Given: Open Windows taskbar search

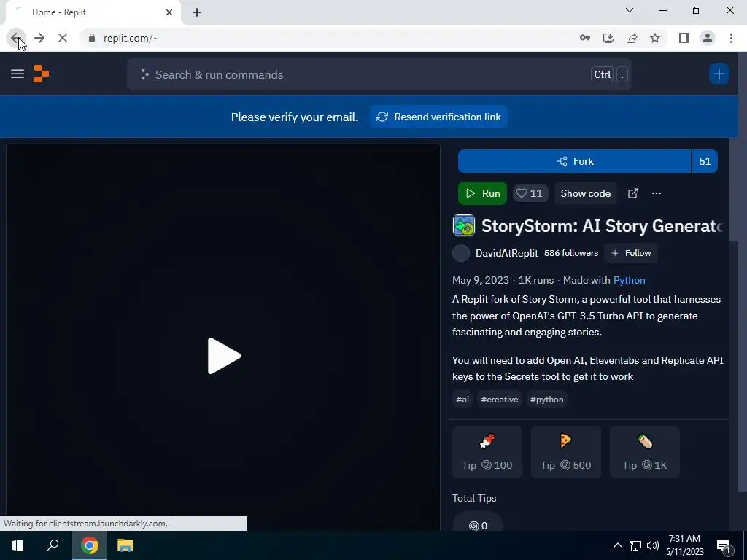Looking at the screenshot, I should [53, 545].
